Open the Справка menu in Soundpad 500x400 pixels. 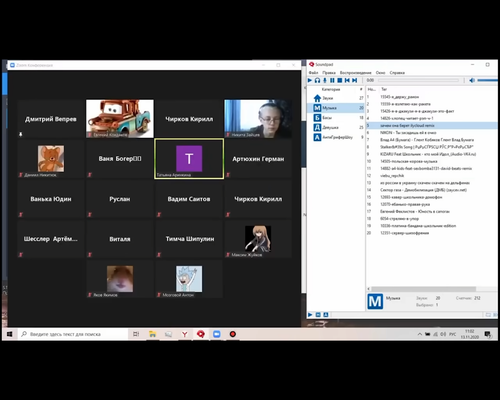click(397, 73)
